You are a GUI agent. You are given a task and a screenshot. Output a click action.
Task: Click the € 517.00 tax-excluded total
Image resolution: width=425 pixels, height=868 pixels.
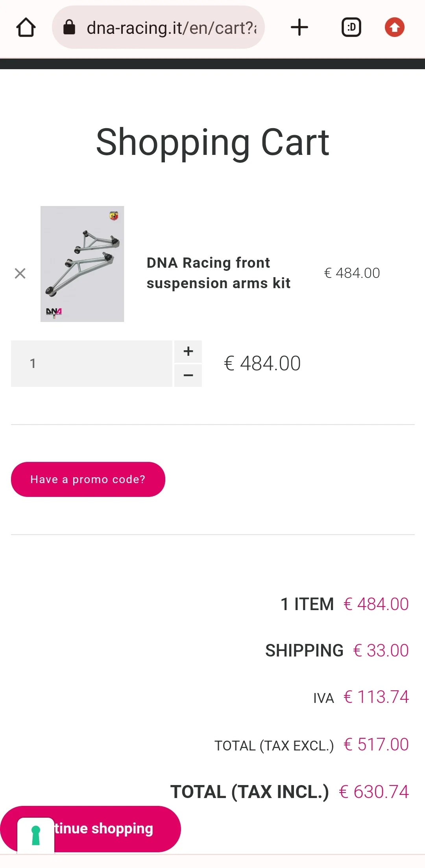click(x=376, y=745)
